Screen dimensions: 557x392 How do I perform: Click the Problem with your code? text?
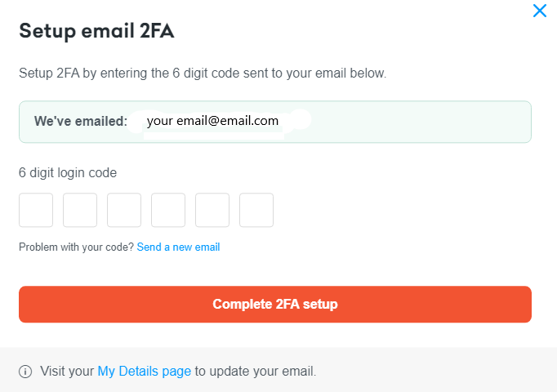coord(76,247)
